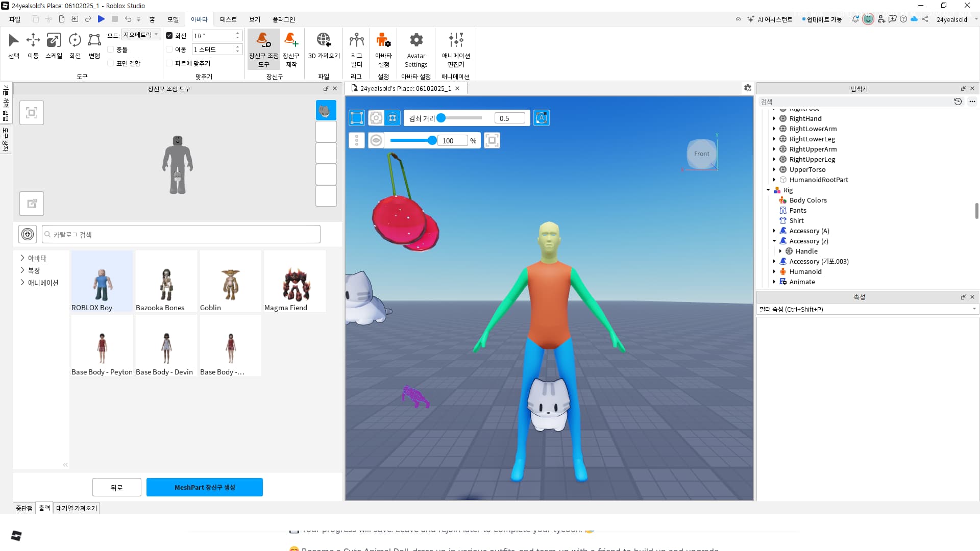Toggle the 회전 rotation snap checkbox
The image size is (980, 551).
coord(169,36)
